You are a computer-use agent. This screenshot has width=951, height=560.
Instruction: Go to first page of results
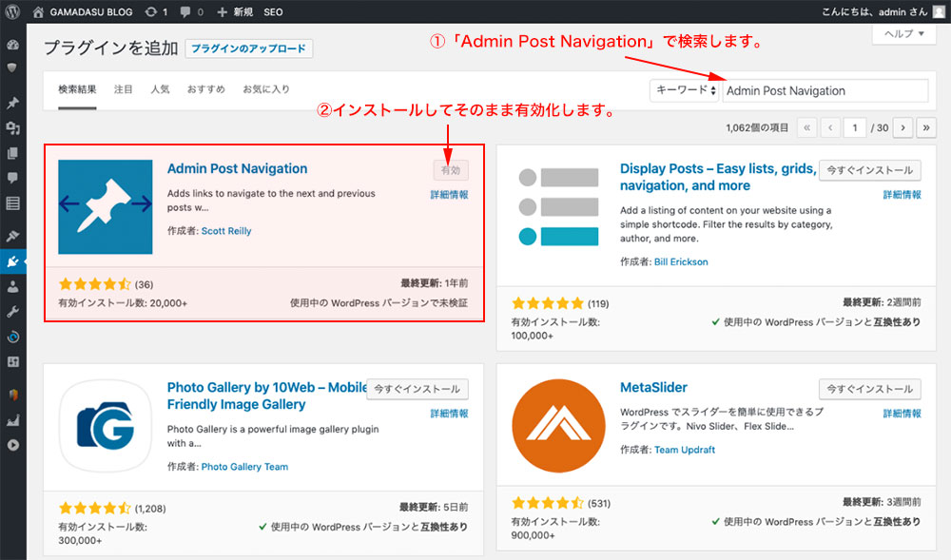pyautogui.click(x=806, y=127)
